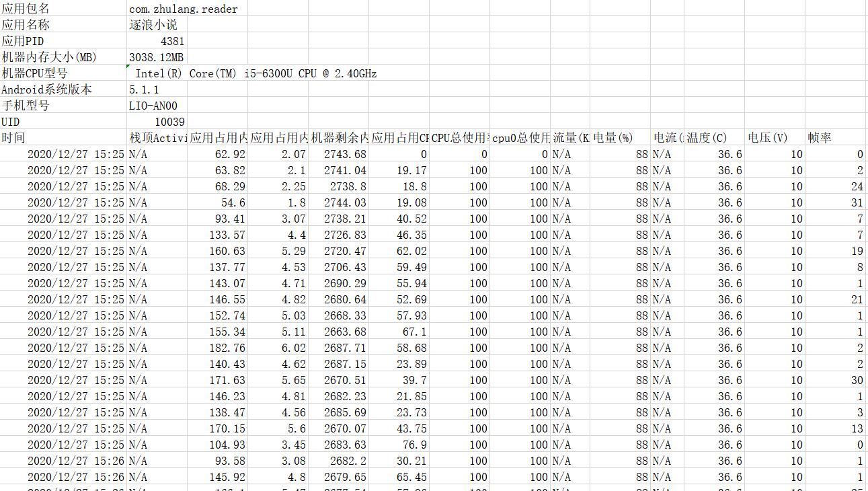868x491 pixels.
Task: Click the 机器剩余内 column header cell
Action: (339, 138)
